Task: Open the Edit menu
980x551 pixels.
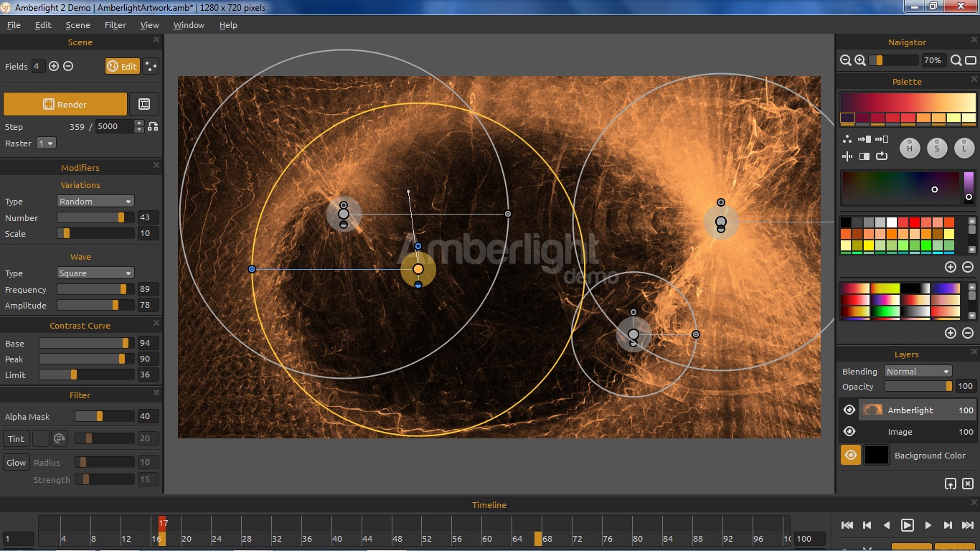Action: (x=43, y=25)
